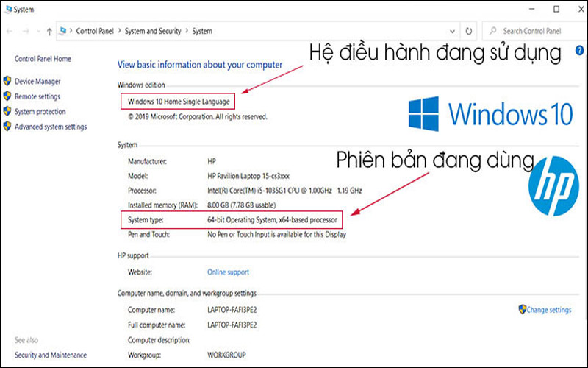Select System in the breadcrumb path
Screen dimensions: 588x368
pos(202,31)
